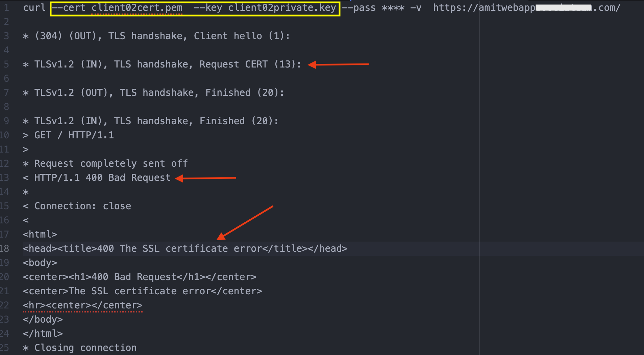This screenshot has height=355, width=644.
Task: Click the client02private.key filename
Action: [x=282, y=7]
